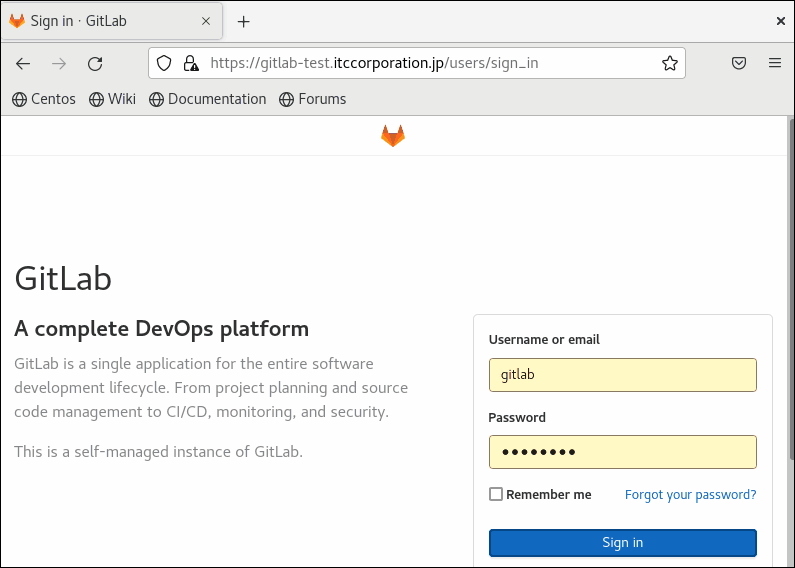
Task: Click the Username or email field
Action: click(x=623, y=375)
